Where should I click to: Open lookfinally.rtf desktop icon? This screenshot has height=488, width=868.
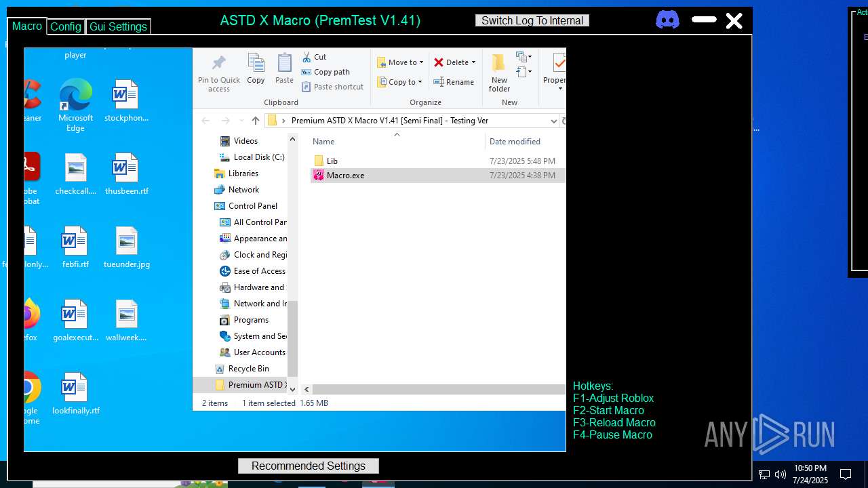[75, 394]
